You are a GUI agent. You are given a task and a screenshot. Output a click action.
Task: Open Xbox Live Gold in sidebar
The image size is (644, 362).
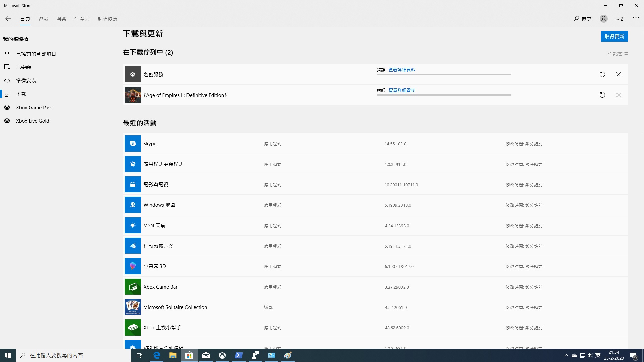click(33, 121)
